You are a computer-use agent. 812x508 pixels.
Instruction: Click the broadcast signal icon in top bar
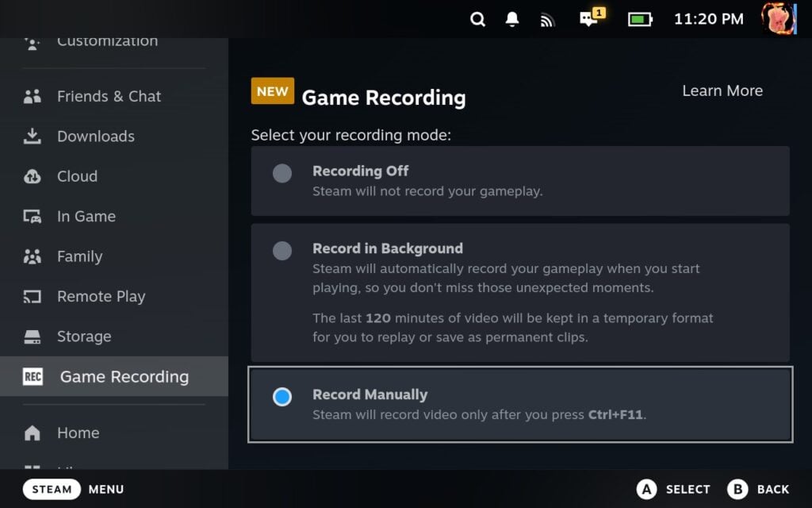[x=547, y=18]
